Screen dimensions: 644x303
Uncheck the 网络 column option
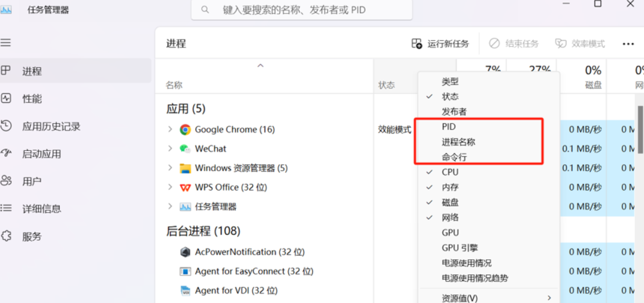[x=489, y=217]
